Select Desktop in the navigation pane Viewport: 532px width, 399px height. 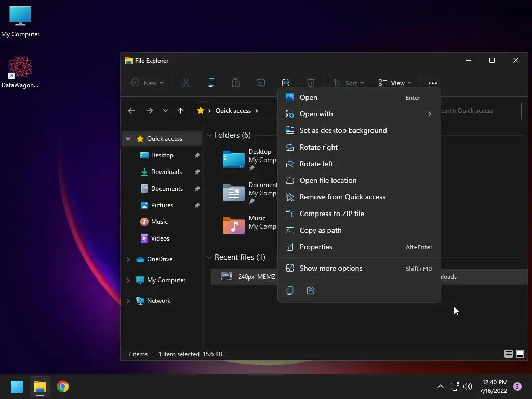[162, 155]
